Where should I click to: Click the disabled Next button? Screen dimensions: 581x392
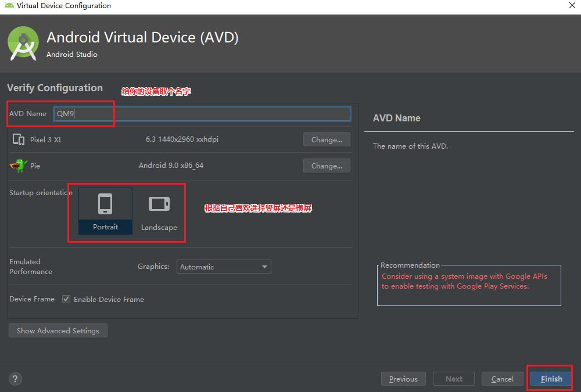[454, 379]
